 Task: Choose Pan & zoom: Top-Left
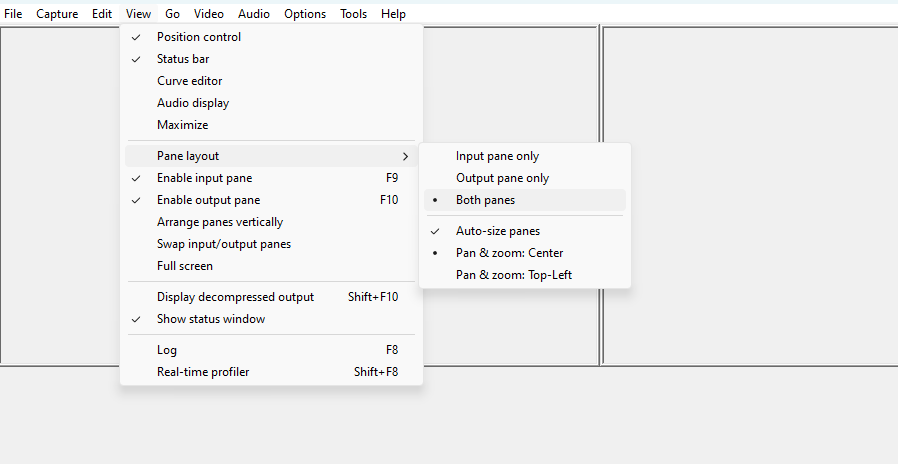(x=525, y=275)
